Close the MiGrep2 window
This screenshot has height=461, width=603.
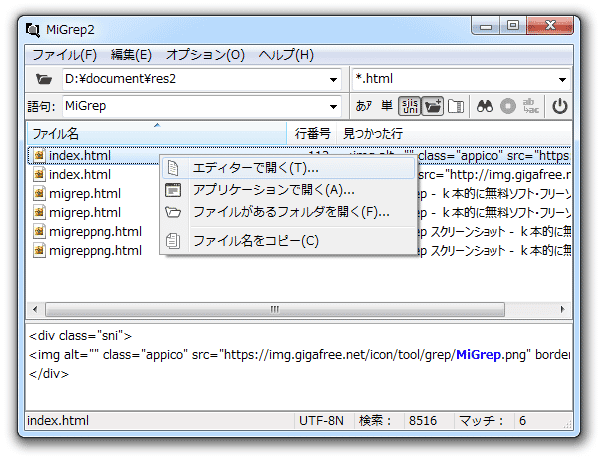tap(550, 26)
